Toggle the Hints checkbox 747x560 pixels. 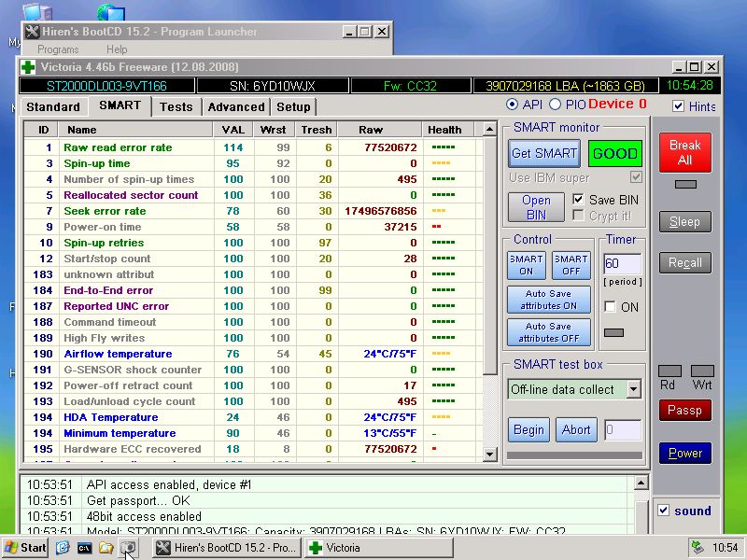pyautogui.click(x=678, y=106)
